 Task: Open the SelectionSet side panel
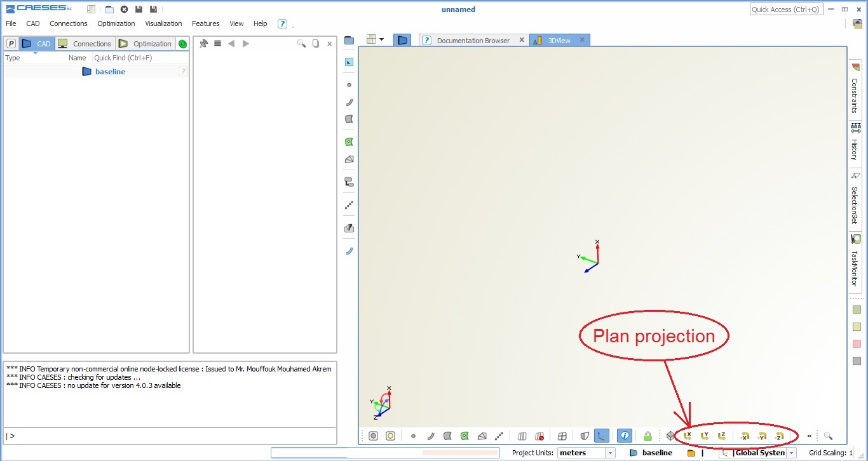pos(855,199)
